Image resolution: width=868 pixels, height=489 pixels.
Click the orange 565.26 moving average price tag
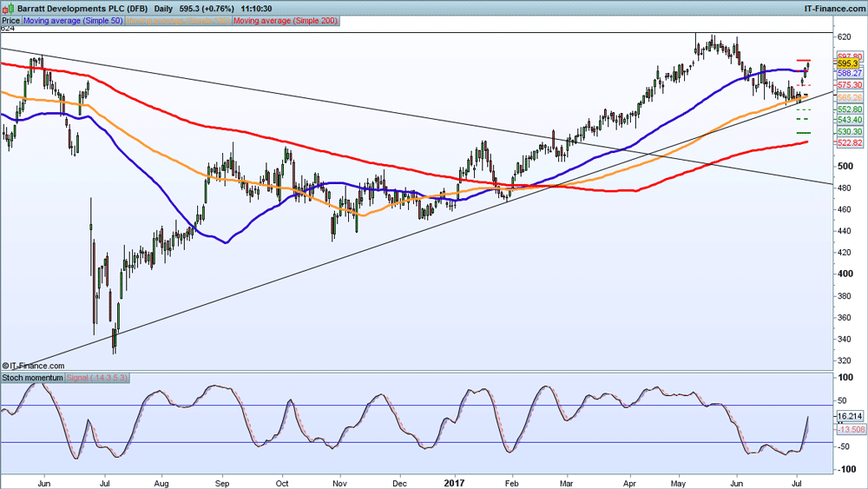(849, 97)
